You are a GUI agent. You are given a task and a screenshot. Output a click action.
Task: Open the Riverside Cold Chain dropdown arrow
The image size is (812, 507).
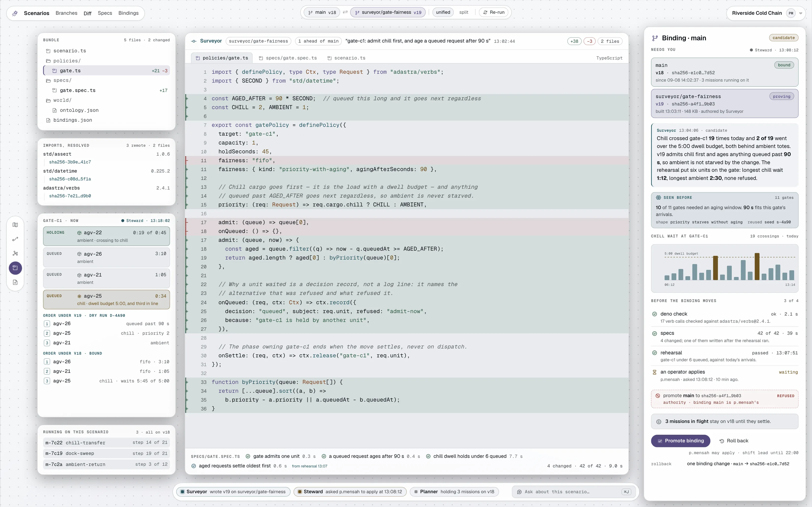[x=801, y=14]
